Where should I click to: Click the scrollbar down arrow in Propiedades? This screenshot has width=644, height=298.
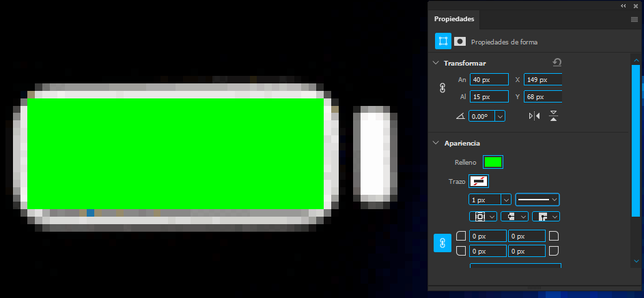(x=636, y=260)
